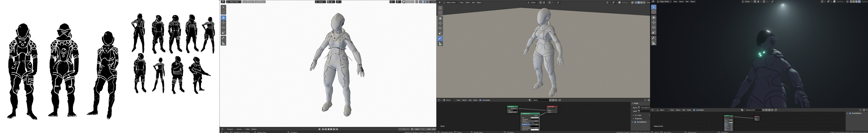868x133 pixels.
Task: Toggle Annotations checkbox in World node sidebar
Action: coord(635,122)
